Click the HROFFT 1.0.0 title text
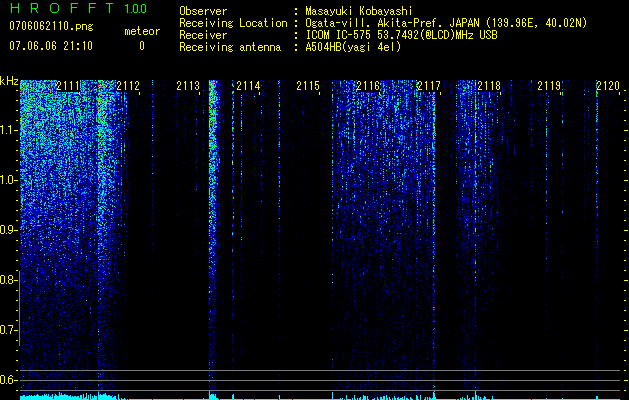Screen dimensions: 629x400 [78, 8]
